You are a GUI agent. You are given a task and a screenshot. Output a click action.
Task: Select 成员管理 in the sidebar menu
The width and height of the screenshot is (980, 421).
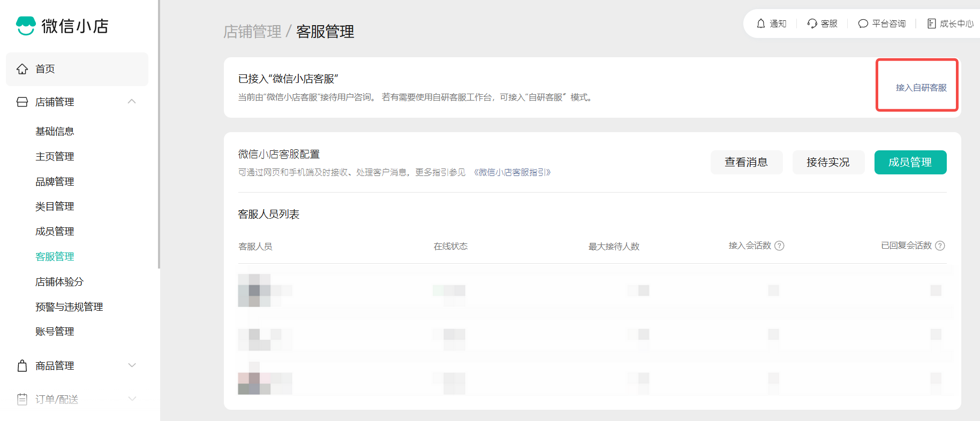coord(55,231)
